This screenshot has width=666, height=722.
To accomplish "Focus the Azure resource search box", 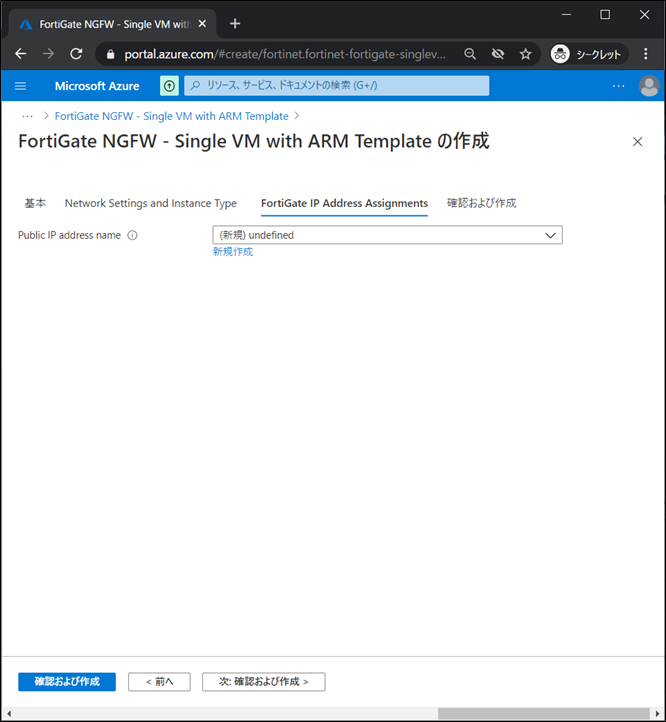I will point(337,86).
